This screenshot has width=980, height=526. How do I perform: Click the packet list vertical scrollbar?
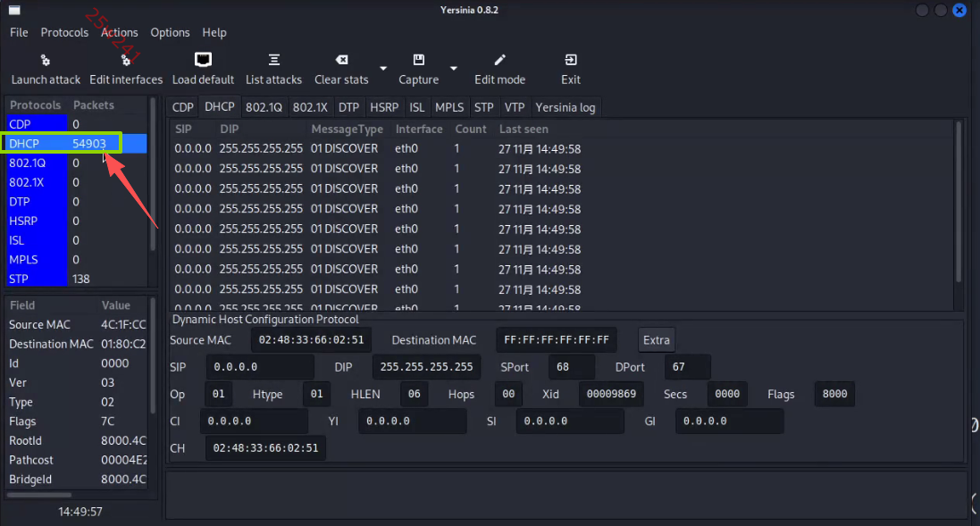pos(959,201)
